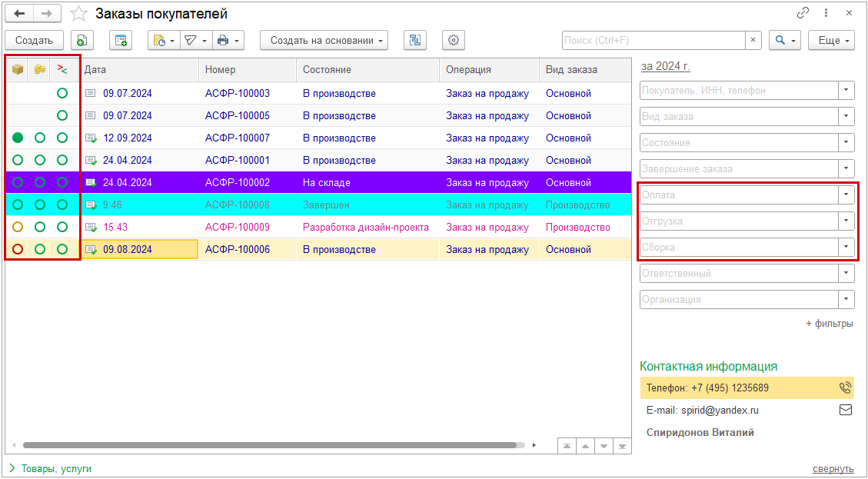The width and height of the screenshot is (868, 479).
Task: Click the Поиск (Ctrl+F) search field
Action: click(653, 40)
